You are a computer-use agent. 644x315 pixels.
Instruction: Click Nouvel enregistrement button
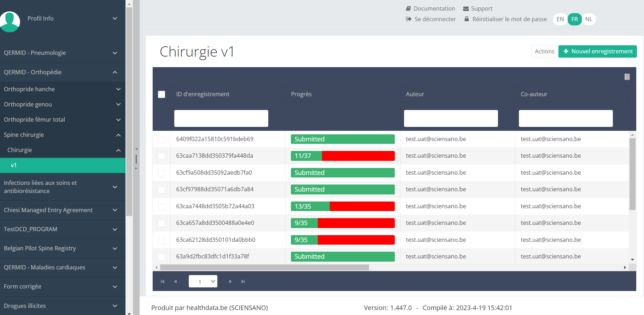(x=597, y=51)
